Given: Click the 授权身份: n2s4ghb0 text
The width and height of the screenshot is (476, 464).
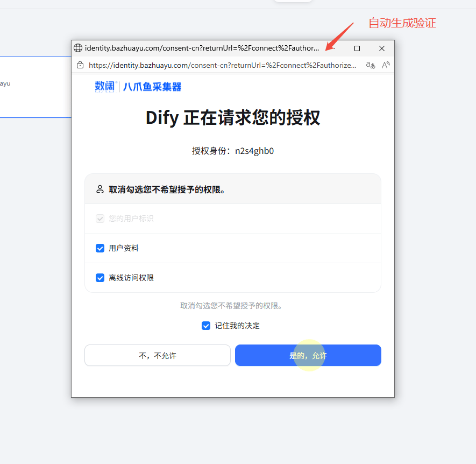Looking at the screenshot, I should (x=233, y=151).
